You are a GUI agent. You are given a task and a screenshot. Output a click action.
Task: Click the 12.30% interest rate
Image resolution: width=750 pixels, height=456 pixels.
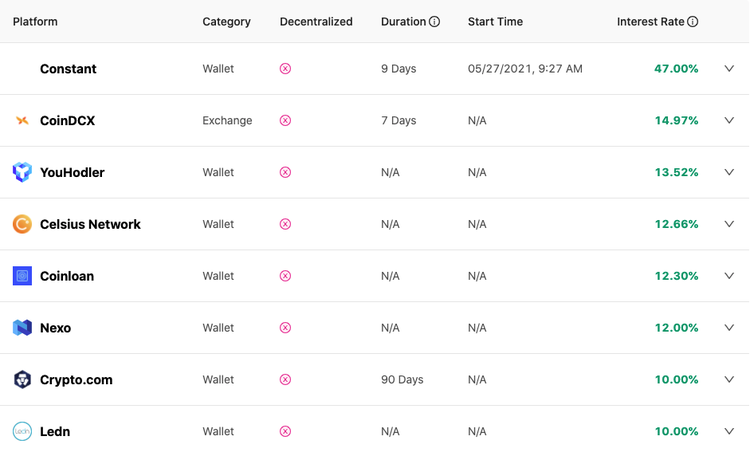pos(676,276)
